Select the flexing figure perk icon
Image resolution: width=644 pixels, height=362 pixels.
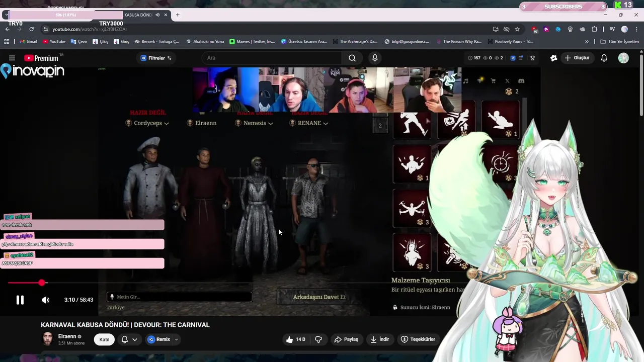(x=413, y=164)
